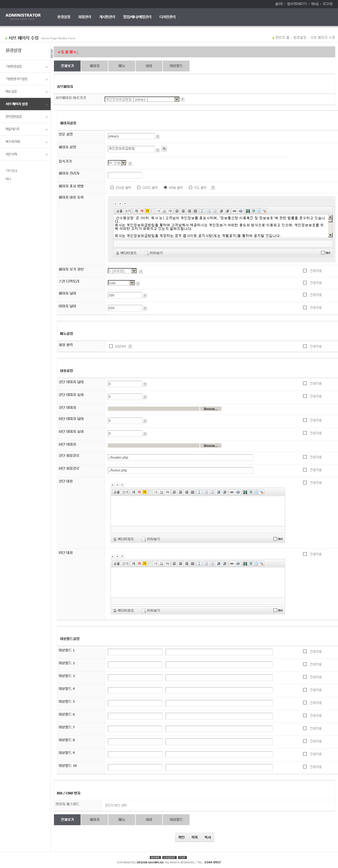Center align text in page content editor
Image resolution: width=338 pixels, height=868 pixels.
pos(183,211)
